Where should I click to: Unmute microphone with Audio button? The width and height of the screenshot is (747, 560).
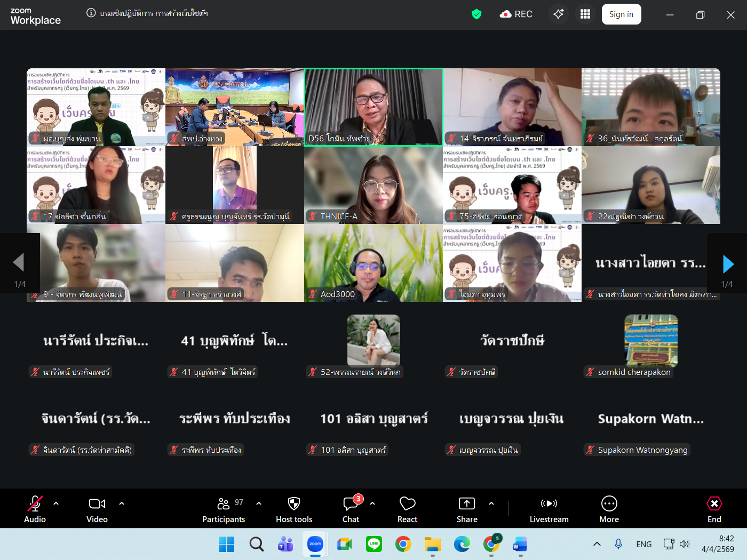(35, 509)
